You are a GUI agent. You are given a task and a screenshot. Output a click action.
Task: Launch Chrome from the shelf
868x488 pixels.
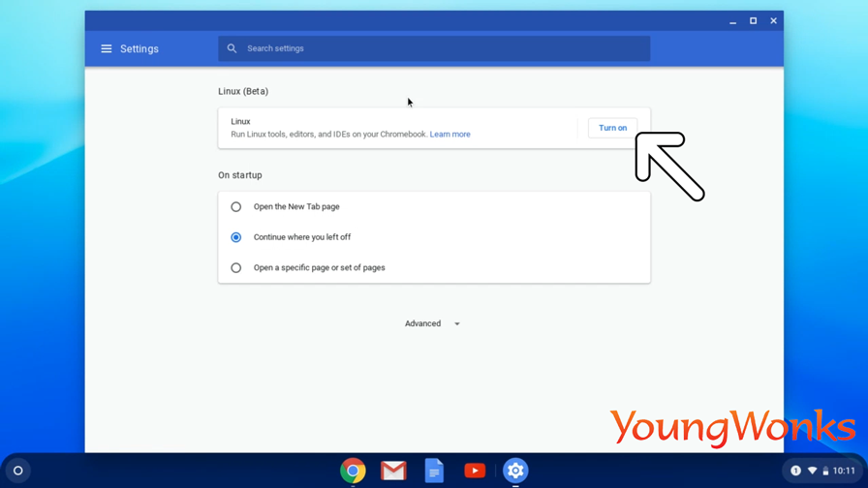tap(353, 471)
